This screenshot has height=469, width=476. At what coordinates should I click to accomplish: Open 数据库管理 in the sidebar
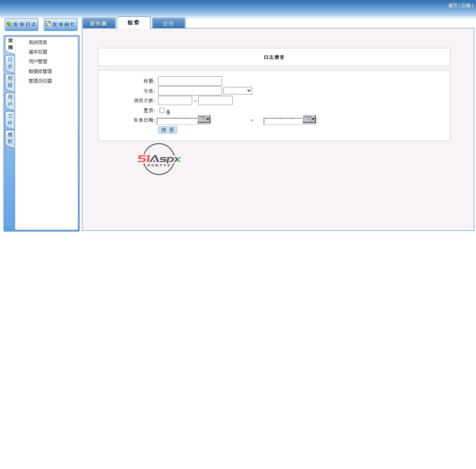40,71
